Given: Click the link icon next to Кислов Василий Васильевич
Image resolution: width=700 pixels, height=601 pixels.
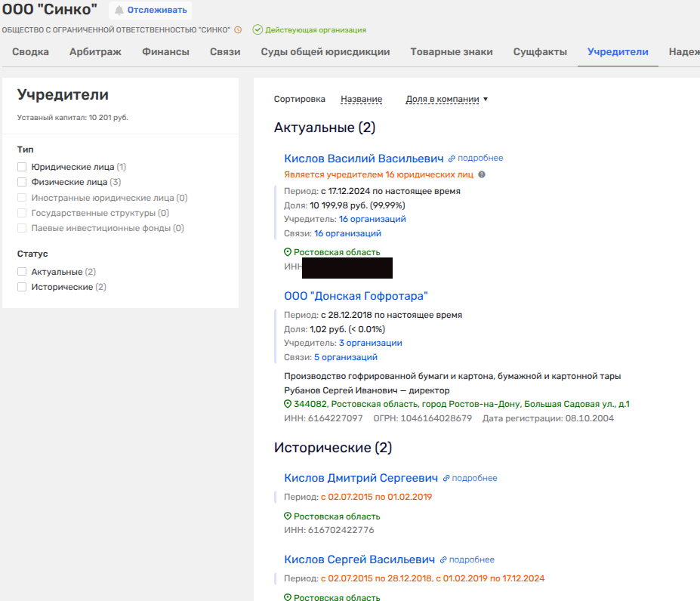Looking at the screenshot, I should tap(452, 159).
